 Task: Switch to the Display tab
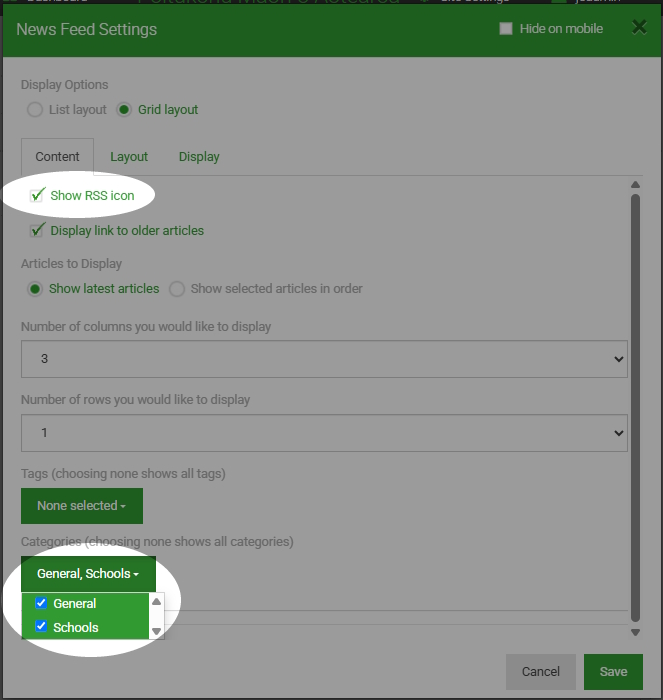coord(199,157)
